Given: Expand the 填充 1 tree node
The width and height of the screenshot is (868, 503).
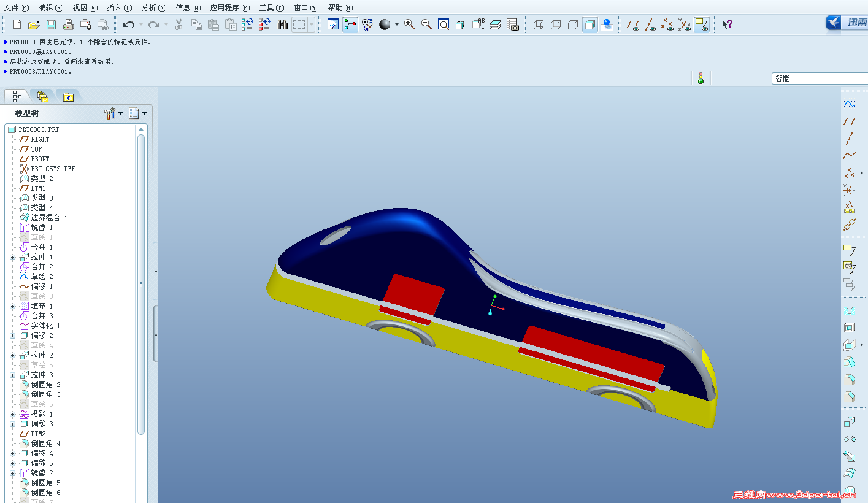Looking at the screenshot, I should click(13, 306).
